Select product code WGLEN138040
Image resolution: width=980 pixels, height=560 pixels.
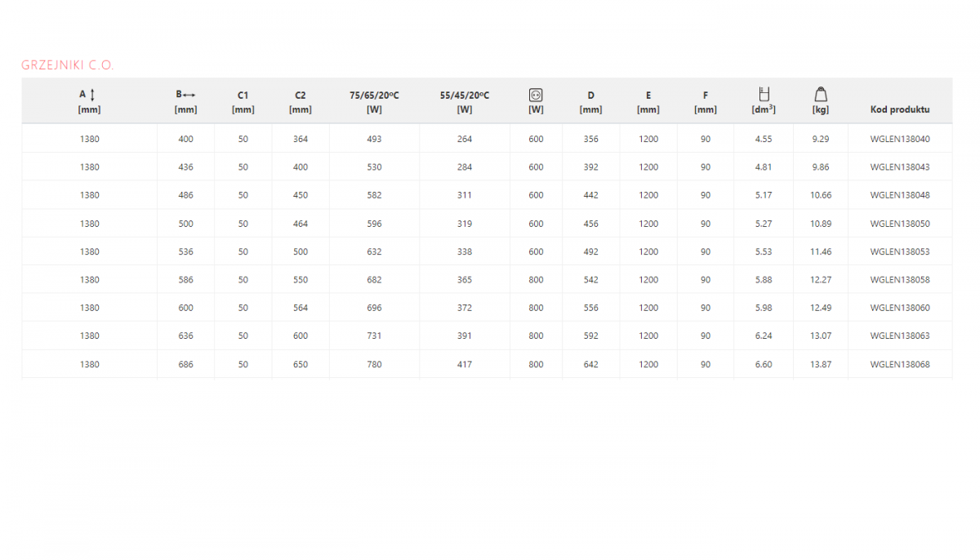(899, 139)
